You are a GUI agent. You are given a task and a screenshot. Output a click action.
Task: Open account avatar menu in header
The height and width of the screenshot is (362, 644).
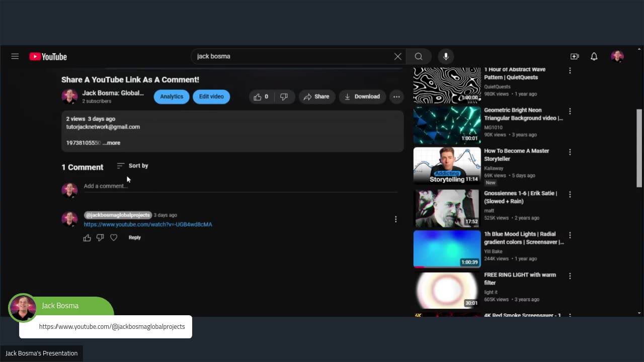[617, 56]
